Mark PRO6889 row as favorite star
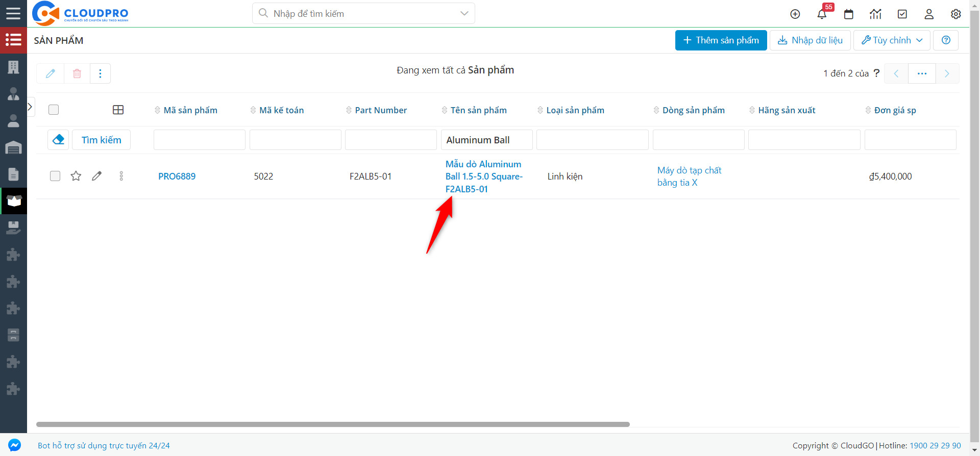 click(76, 176)
